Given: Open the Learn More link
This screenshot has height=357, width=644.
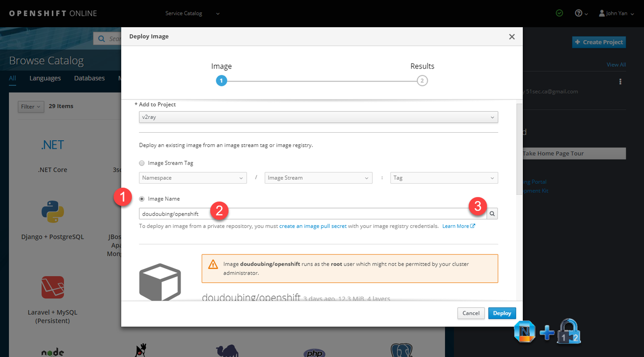Looking at the screenshot, I should [458, 226].
